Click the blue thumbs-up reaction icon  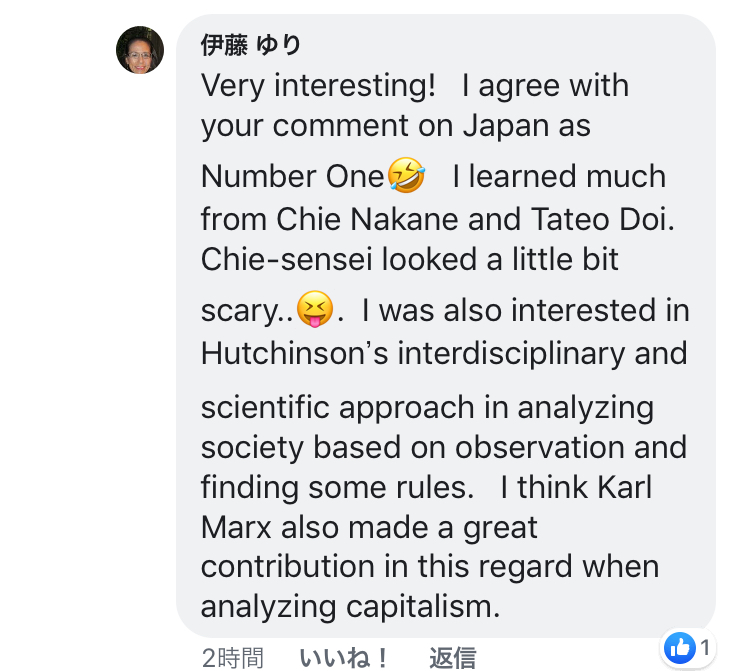click(680, 648)
